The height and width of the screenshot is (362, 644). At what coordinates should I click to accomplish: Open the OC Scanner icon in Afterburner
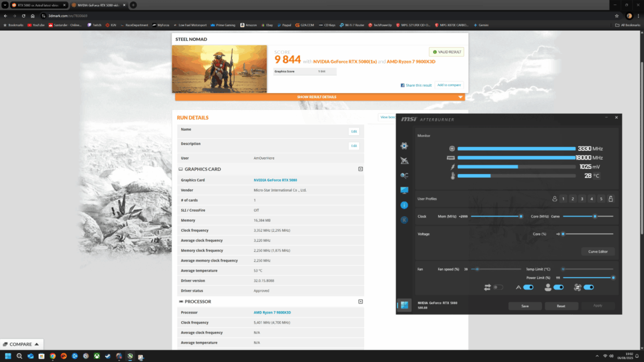404,175
